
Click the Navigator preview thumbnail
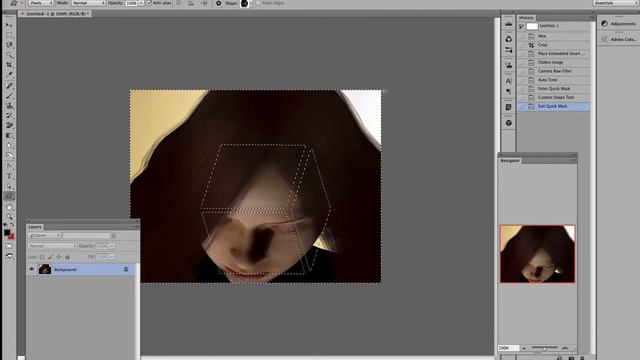(x=538, y=253)
